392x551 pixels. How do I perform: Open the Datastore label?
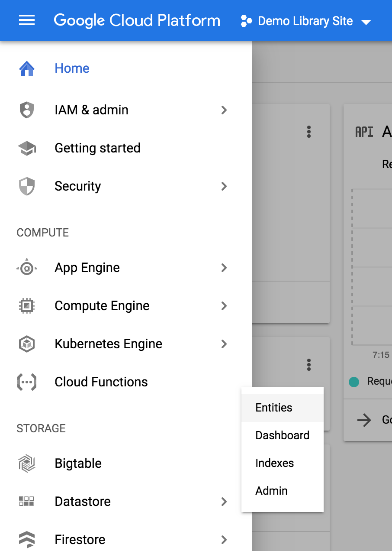tap(83, 502)
